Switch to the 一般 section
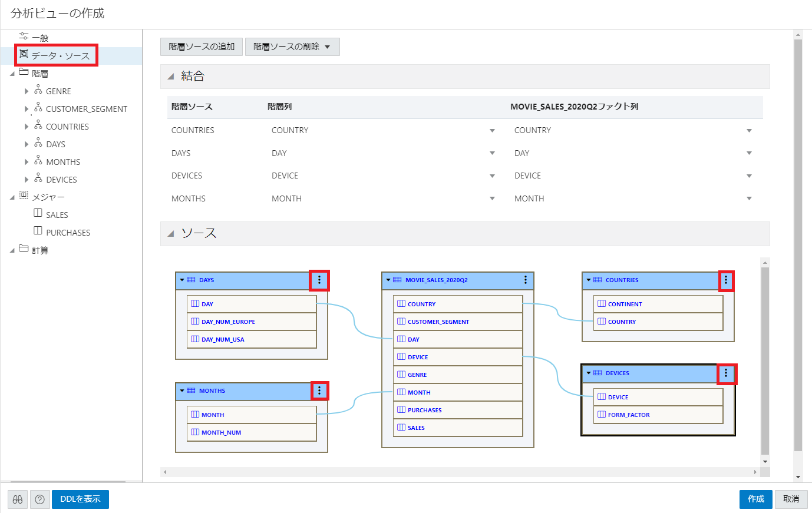Image resolution: width=812 pixels, height=513 pixels. (x=39, y=38)
